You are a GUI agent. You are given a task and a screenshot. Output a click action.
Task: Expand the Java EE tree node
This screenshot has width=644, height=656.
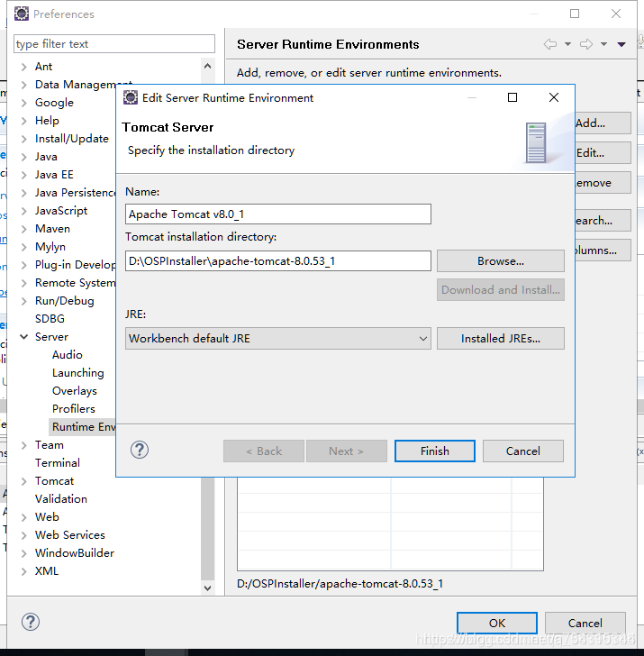[x=24, y=175]
